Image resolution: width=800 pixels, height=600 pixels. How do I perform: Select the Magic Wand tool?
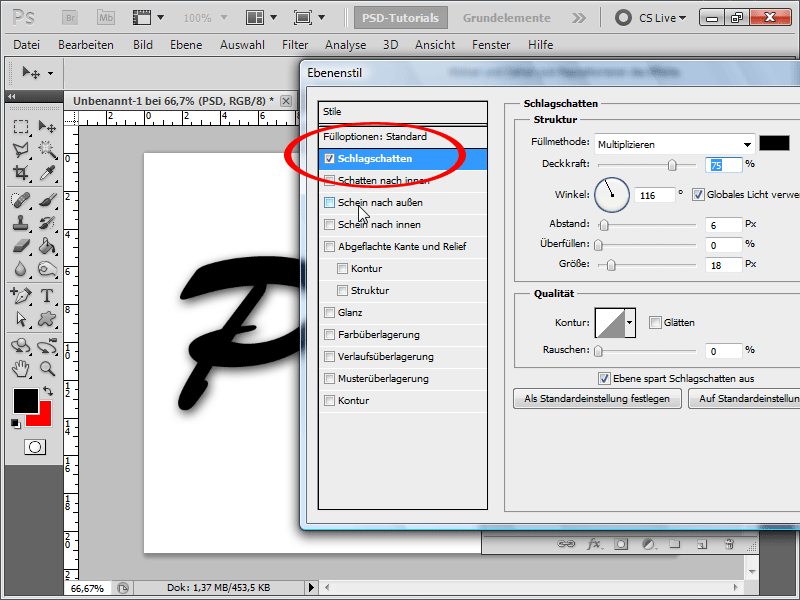(47, 149)
